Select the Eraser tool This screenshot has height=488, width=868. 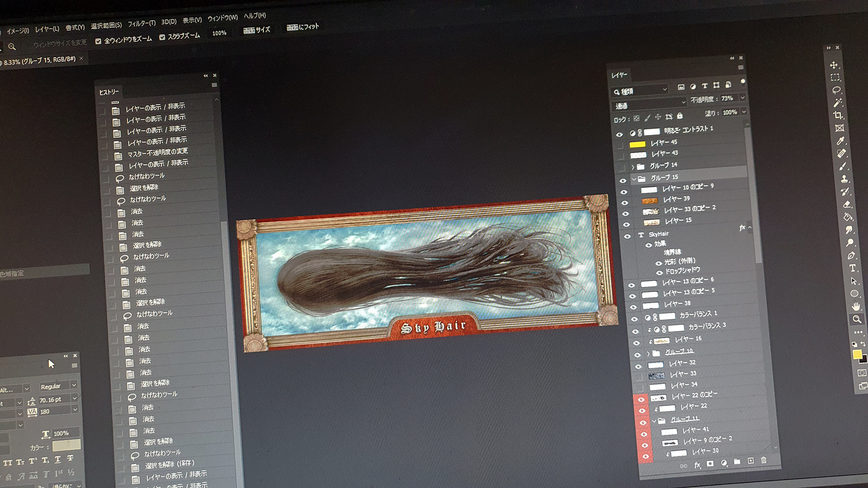click(847, 204)
